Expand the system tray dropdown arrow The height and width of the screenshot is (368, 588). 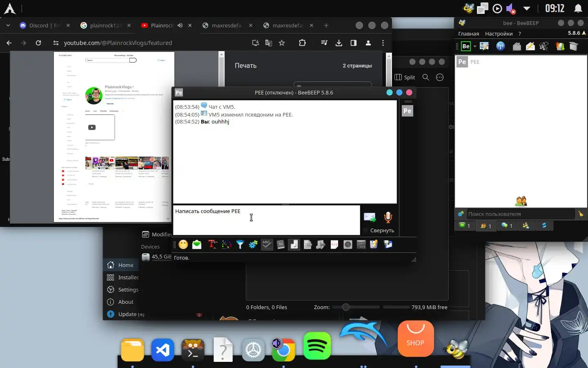(x=527, y=8)
